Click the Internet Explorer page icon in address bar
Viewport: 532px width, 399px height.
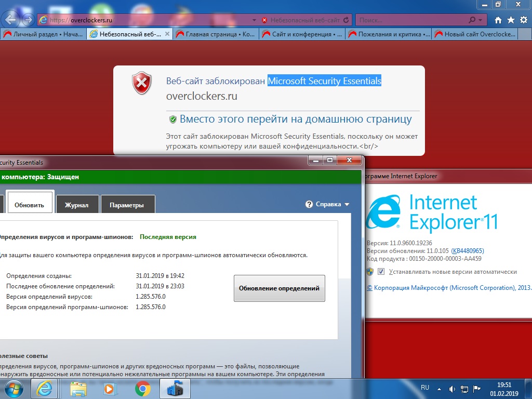[43, 20]
